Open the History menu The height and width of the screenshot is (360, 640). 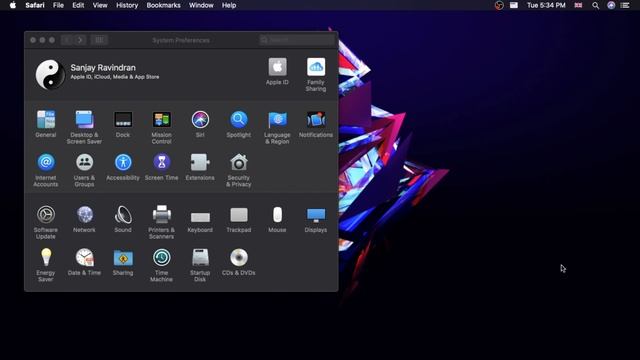[x=127, y=5]
